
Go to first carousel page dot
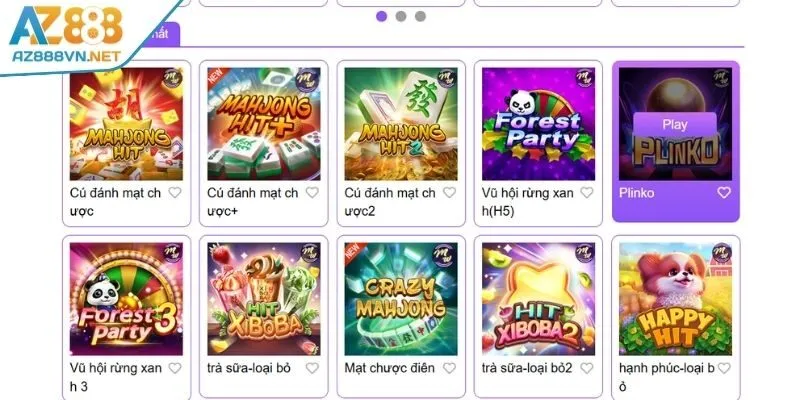381,16
